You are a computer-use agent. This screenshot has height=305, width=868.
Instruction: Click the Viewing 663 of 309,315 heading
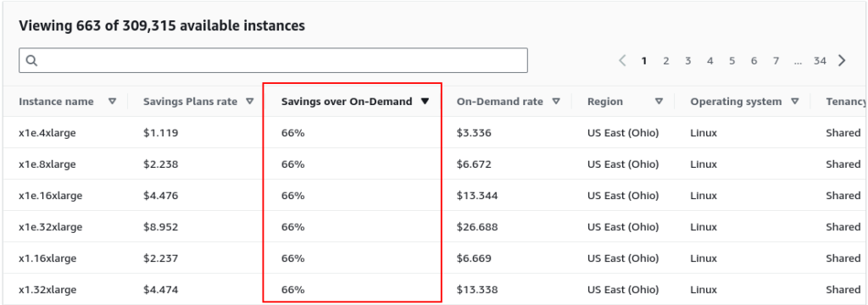pos(162,25)
